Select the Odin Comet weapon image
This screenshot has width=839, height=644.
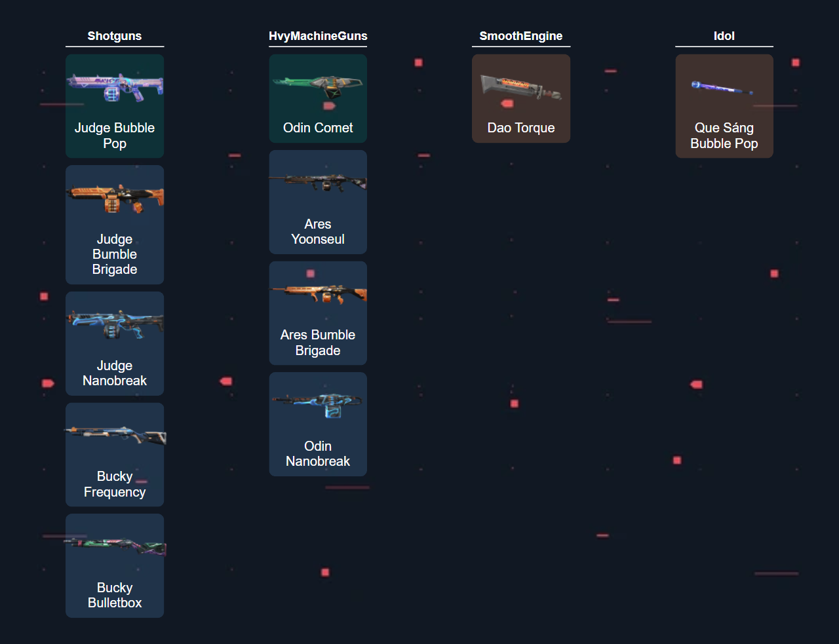(x=318, y=87)
